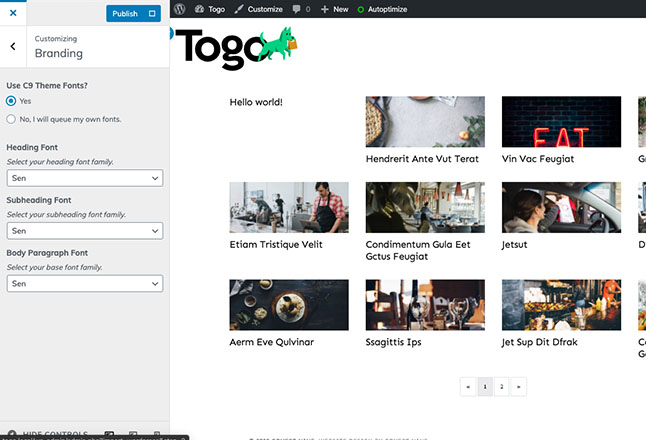Click the Publish button
The image size is (646, 440).
coord(125,14)
